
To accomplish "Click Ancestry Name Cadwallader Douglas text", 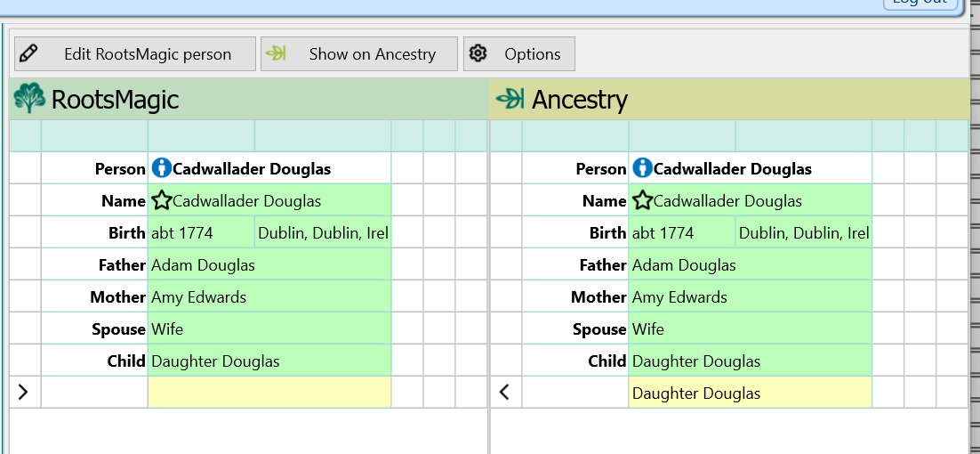I will tap(727, 200).
